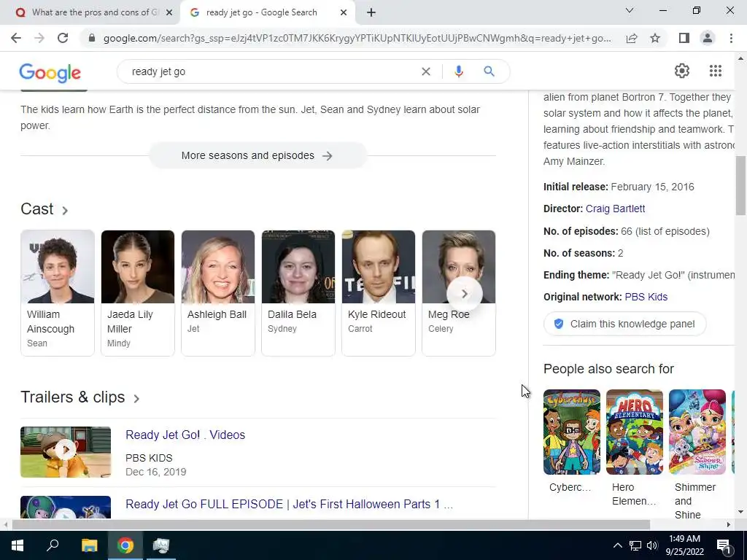Screen dimensions: 747x560
Task: Share this page via share icon
Action: 632,38
